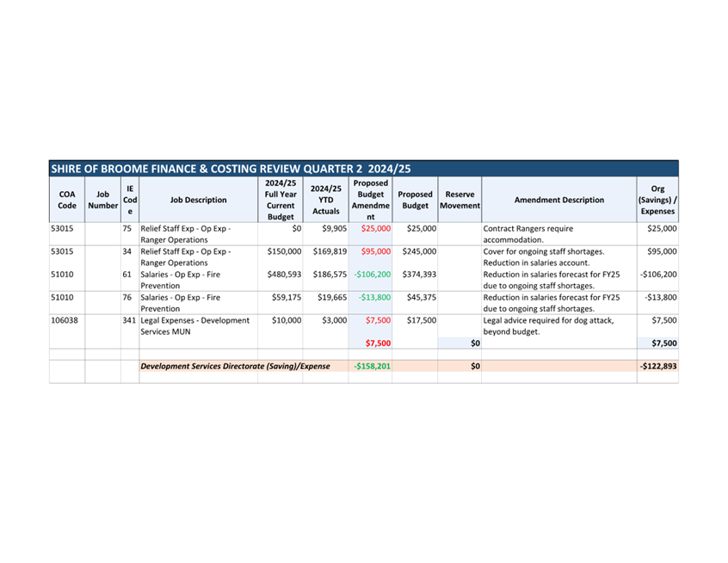Click the $17,500 proposed budget value

tap(422, 320)
